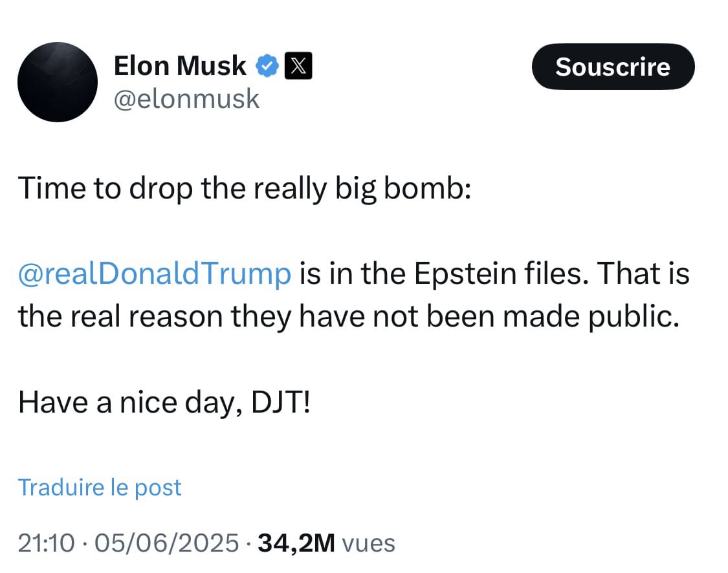Open the Elon Musk display name
Viewport: 728px width, 573px height.
point(180,66)
